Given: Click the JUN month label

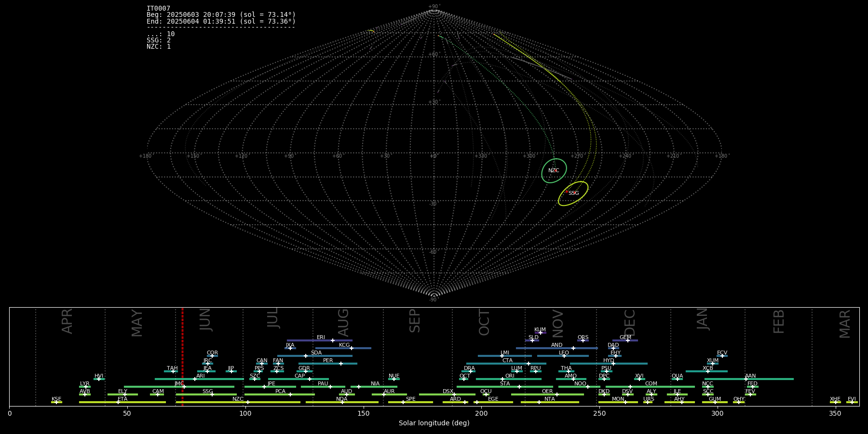Looking at the screenshot, I should [205, 320].
